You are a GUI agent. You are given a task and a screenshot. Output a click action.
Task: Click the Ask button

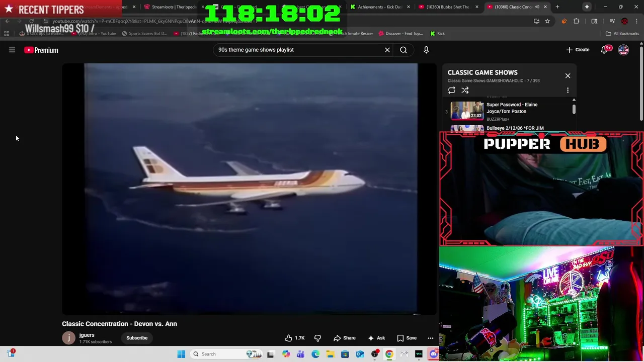coord(376,338)
